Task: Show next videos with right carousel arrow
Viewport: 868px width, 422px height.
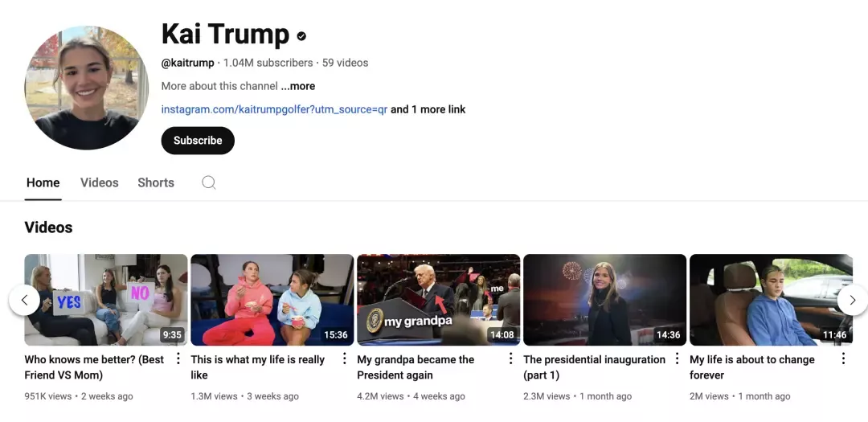Action: coord(853,300)
